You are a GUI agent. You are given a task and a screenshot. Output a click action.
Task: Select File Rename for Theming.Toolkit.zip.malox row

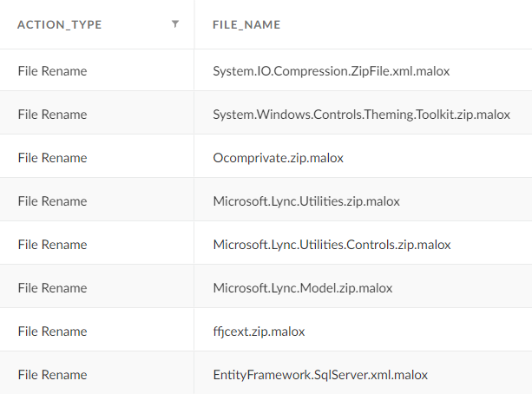coord(52,115)
